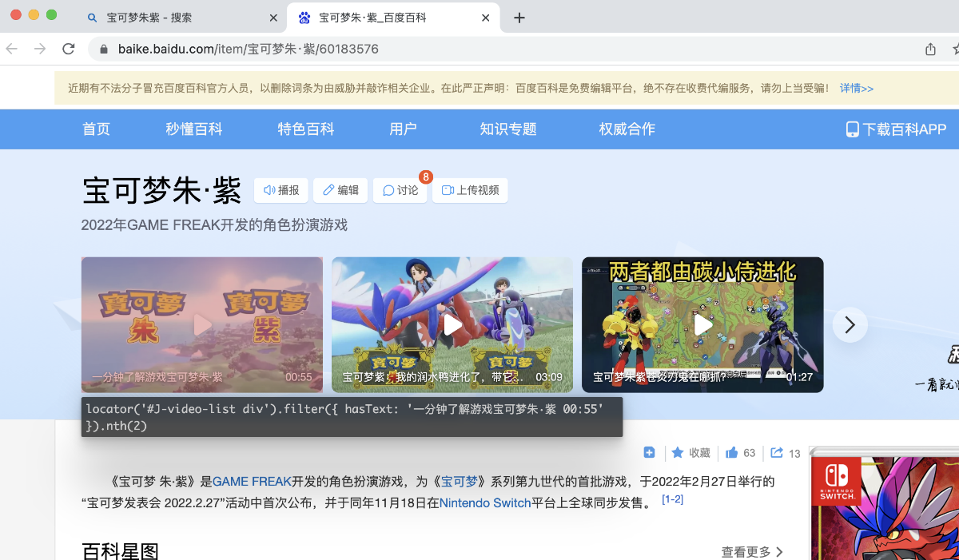Click the 宝可梦朱·紫 page title

coord(161,192)
